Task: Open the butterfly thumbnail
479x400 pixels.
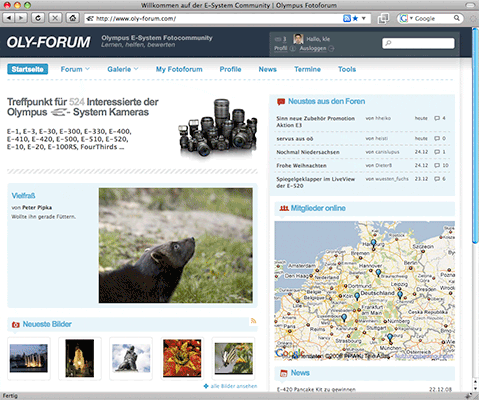Action: point(233,358)
